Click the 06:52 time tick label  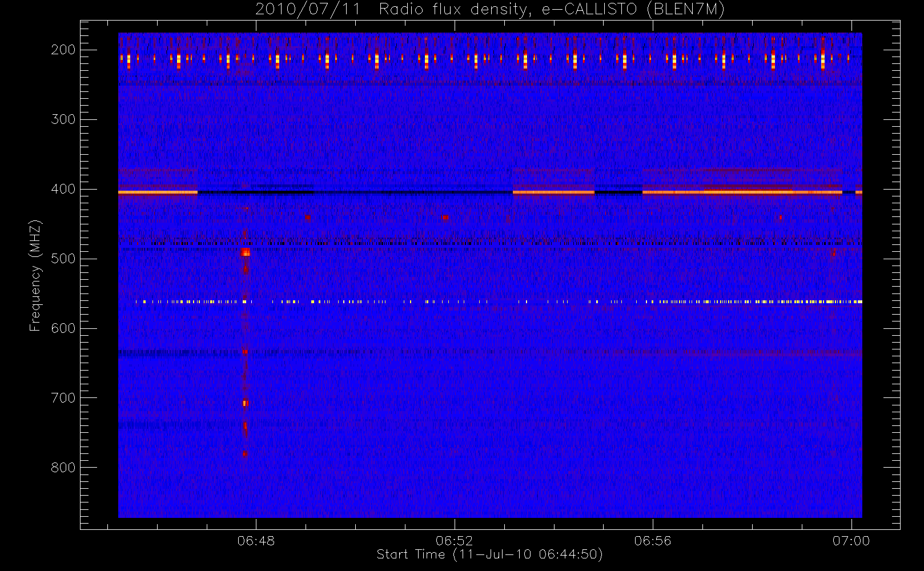tap(455, 541)
